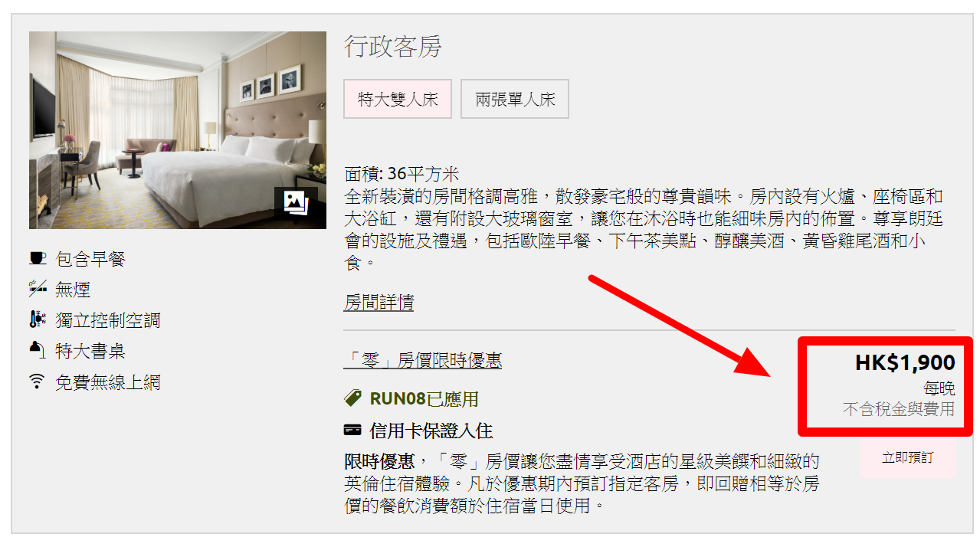This screenshot has height=547, width=980.
Task: Click the 信用卡保證入住 guarantee text
Action: 431,431
